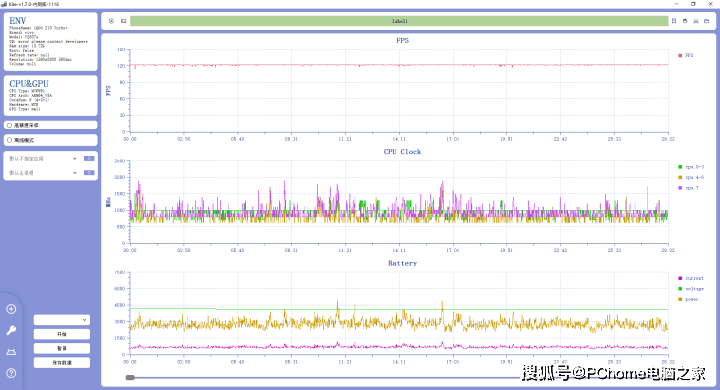Click the bookmark icon right of label bar
This screenshot has height=390, width=720.
674,21
